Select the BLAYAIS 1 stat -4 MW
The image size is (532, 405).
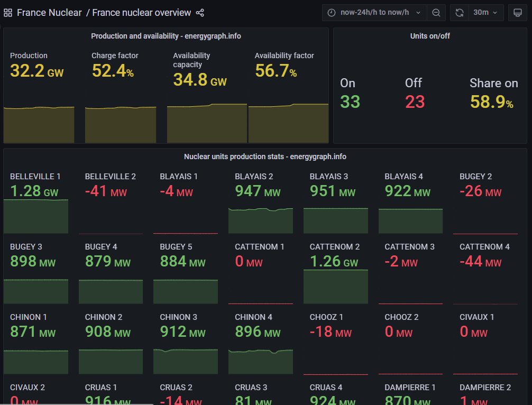pyautogui.click(x=176, y=191)
